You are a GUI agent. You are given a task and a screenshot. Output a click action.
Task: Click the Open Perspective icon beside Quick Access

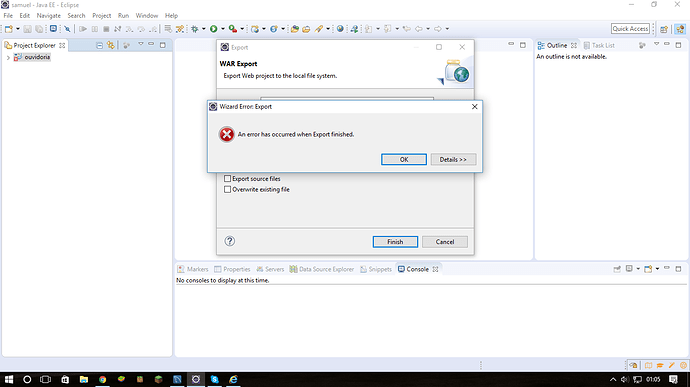coord(664,29)
